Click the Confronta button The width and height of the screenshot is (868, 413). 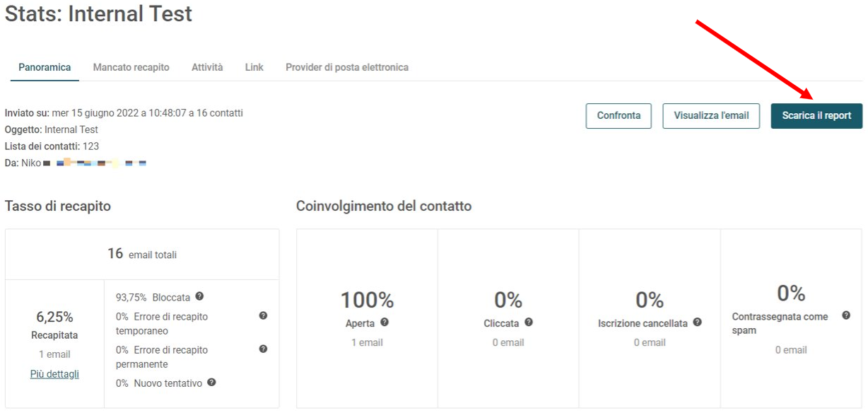tap(618, 116)
